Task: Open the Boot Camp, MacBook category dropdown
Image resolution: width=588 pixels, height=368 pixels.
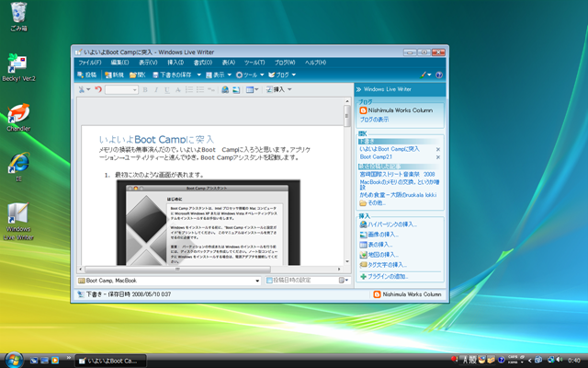Action: pyautogui.click(x=257, y=281)
